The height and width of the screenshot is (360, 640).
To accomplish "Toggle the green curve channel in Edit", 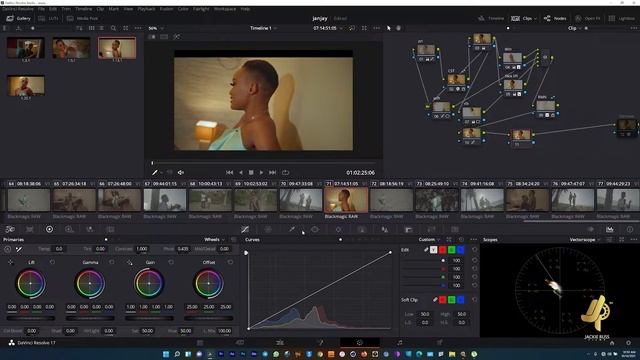I will click(x=451, y=250).
